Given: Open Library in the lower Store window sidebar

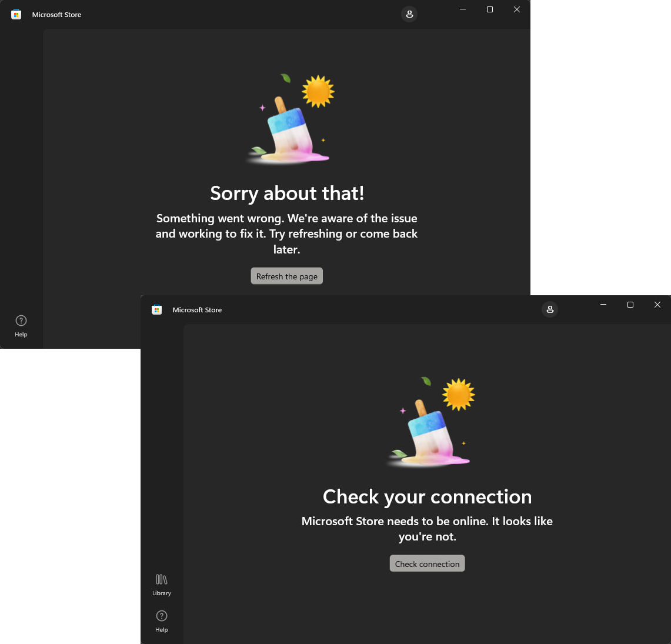Looking at the screenshot, I should tap(161, 585).
